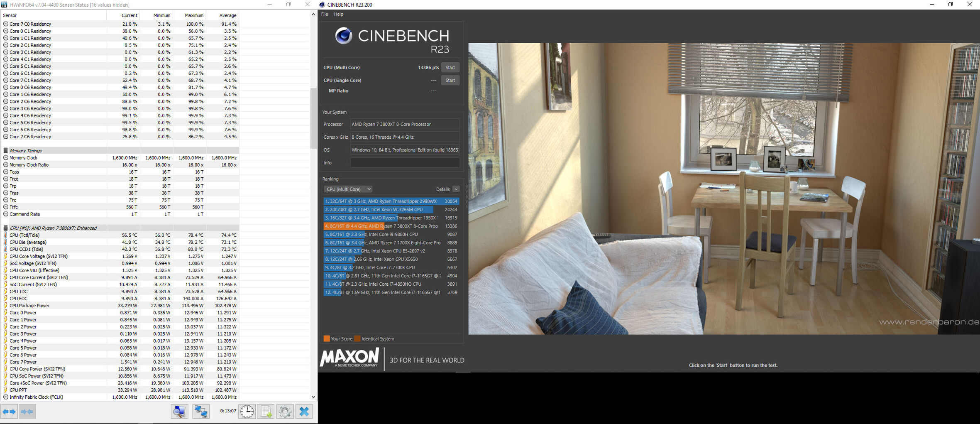Click the icon beside Core 0 C6 Residency
The height and width of the screenshot is (424, 980).
pos(5,88)
